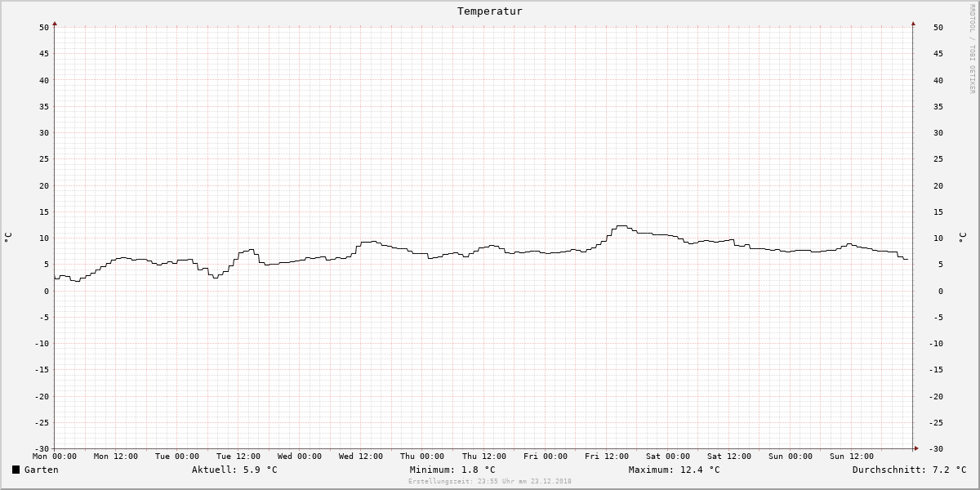Select the "Aktuell: 5.9 °C" value
Screen dimensions: 980x490
point(234,470)
